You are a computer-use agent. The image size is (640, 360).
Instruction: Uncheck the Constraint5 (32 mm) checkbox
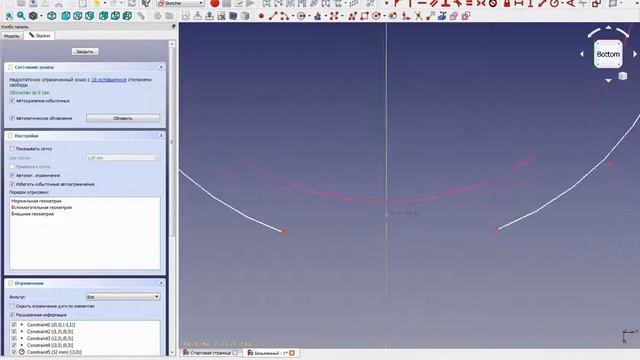click(14, 352)
